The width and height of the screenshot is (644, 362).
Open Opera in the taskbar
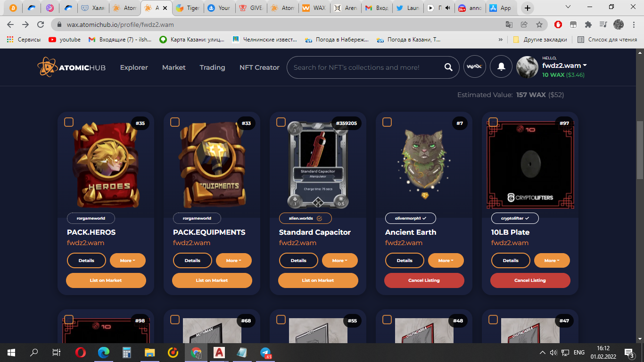[81, 352]
